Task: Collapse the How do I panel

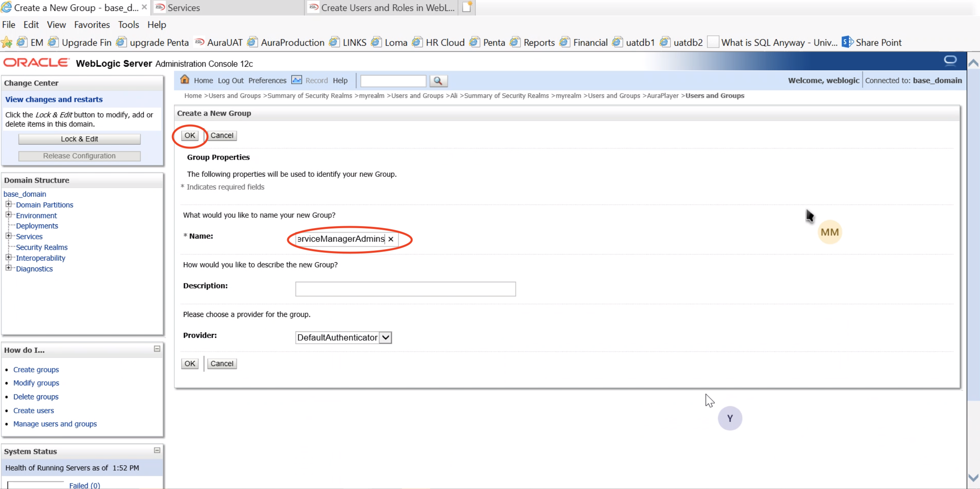Action: [157, 349]
